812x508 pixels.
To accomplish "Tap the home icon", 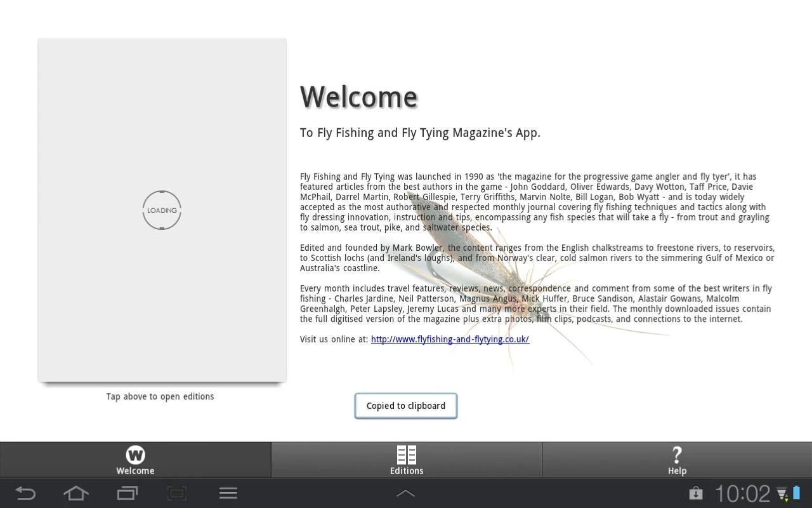I will coord(75,493).
